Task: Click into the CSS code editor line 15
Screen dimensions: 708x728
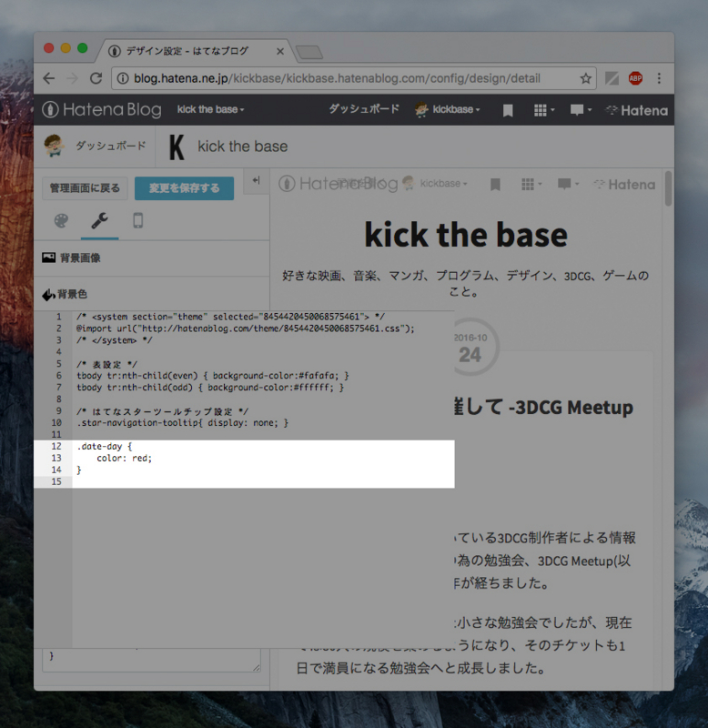Action: coord(263,482)
